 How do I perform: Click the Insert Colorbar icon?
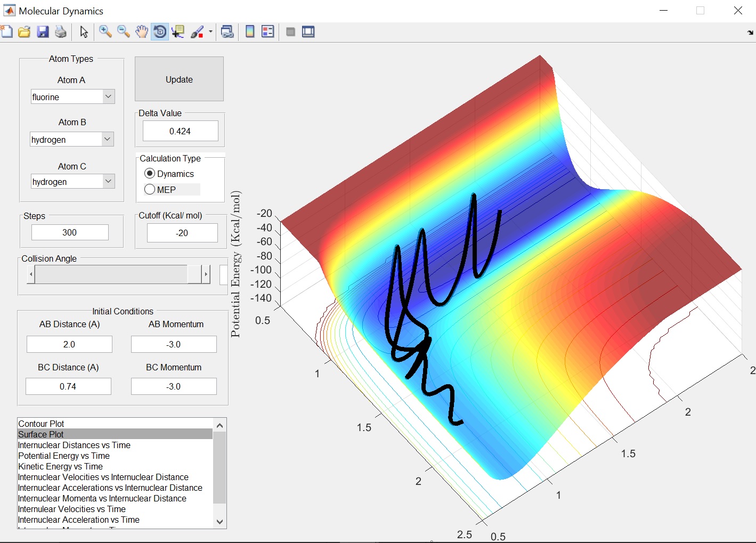[250, 32]
